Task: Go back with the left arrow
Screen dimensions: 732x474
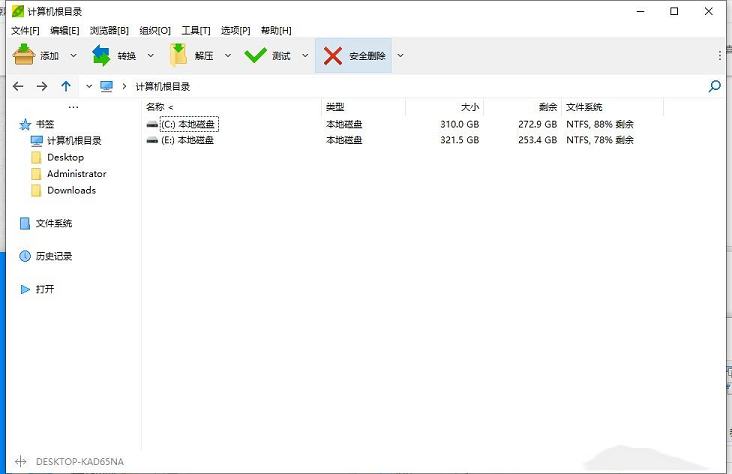Action: point(18,87)
